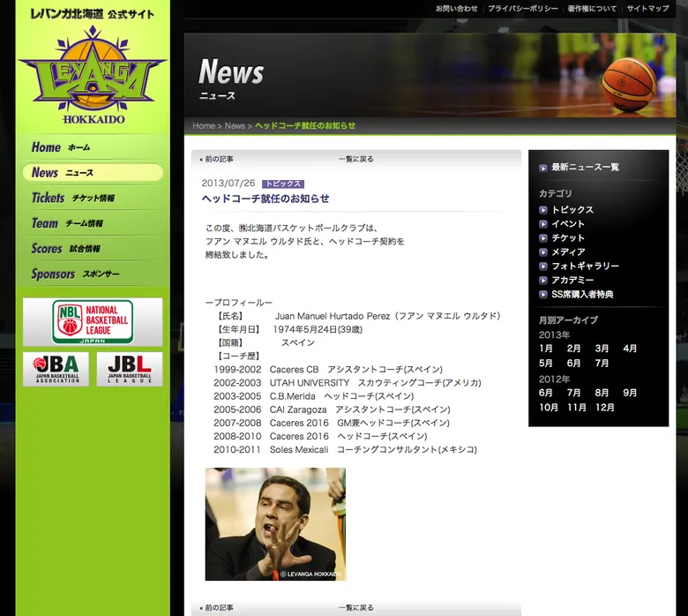Open the サイトマップ link

[647, 9]
